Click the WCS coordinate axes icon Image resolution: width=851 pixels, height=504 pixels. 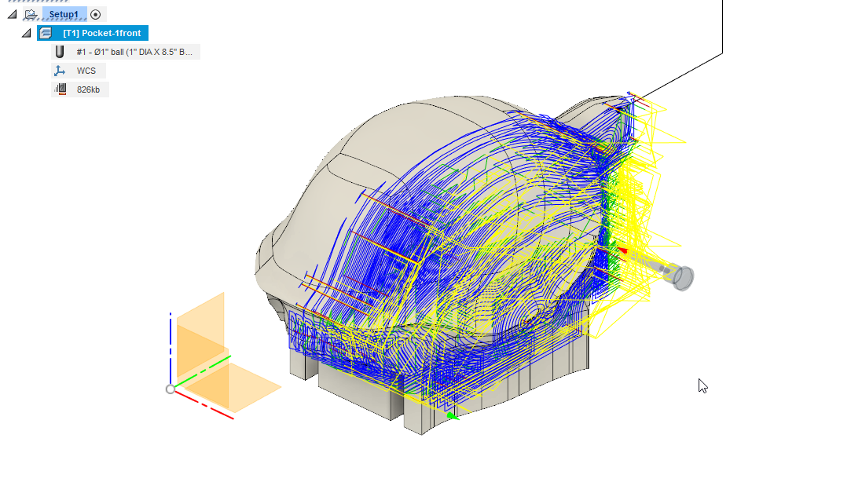[61, 70]
